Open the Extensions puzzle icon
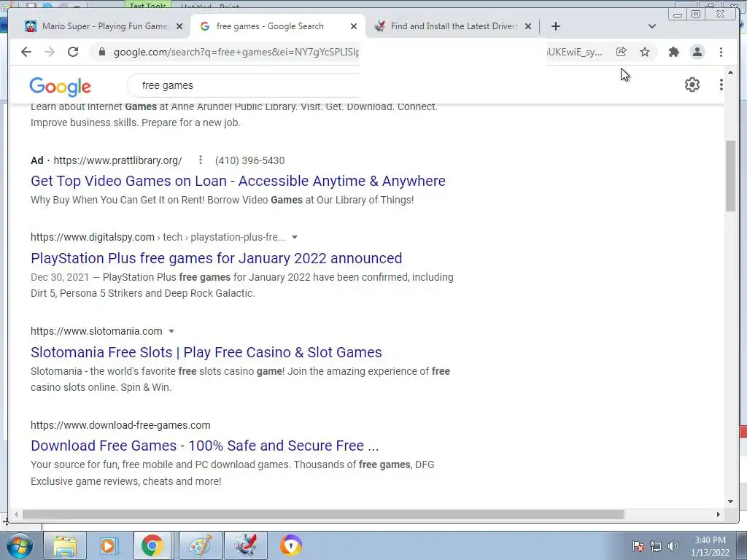The image size is (747, 560). (x=673, y=52)
